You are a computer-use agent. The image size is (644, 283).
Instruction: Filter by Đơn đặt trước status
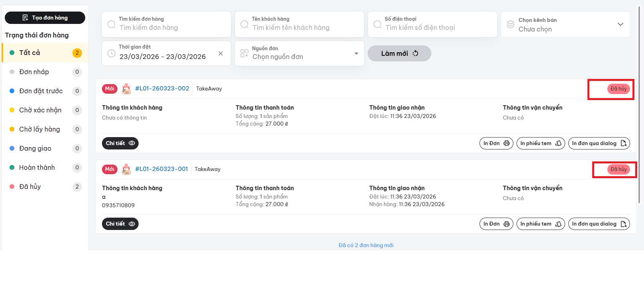(x=45, y=91)
